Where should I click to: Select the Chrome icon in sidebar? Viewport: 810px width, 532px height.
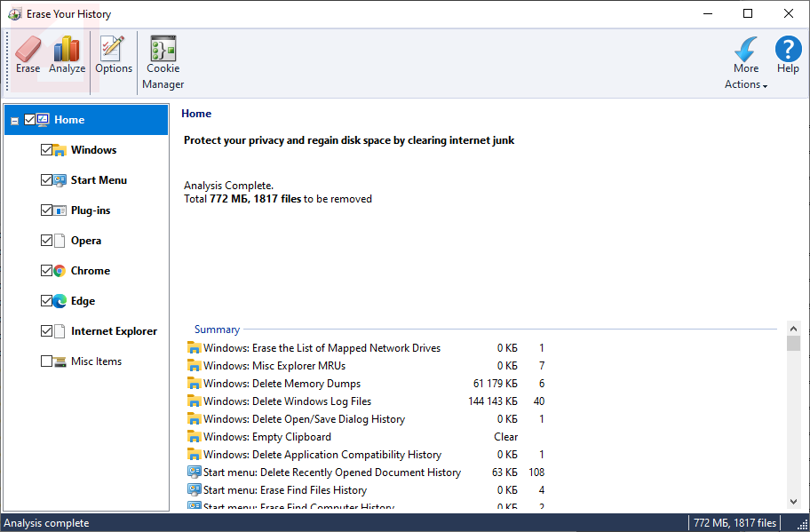pos(60,271)
